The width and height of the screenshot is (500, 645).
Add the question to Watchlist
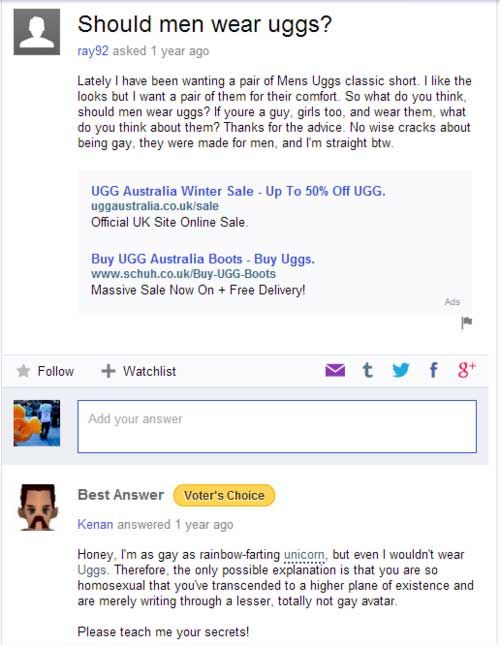point(139,371)
